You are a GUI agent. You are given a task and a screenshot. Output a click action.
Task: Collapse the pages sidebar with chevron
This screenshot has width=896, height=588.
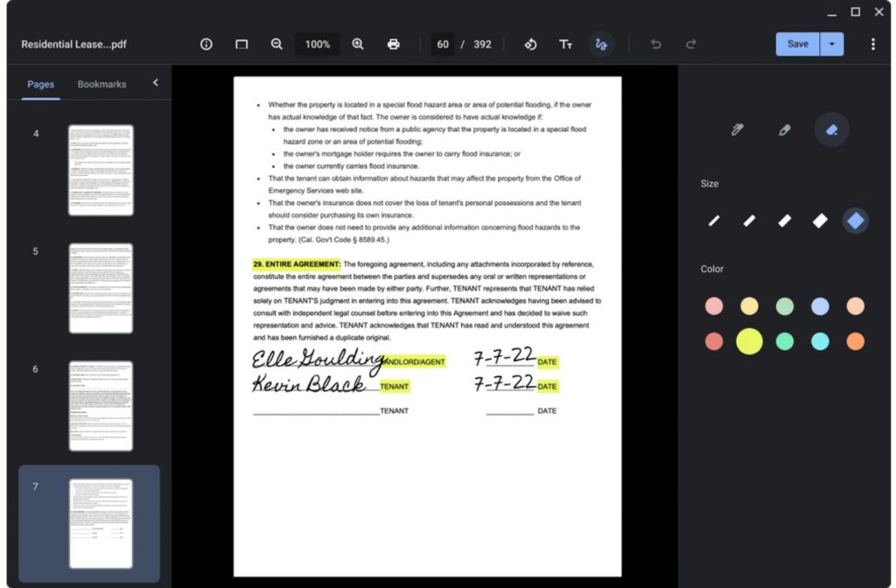(156, 83)
